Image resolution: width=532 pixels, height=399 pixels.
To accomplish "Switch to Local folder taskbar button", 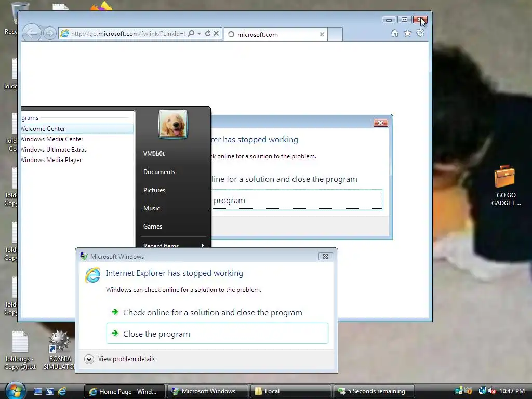I will (x=290, y=392).
